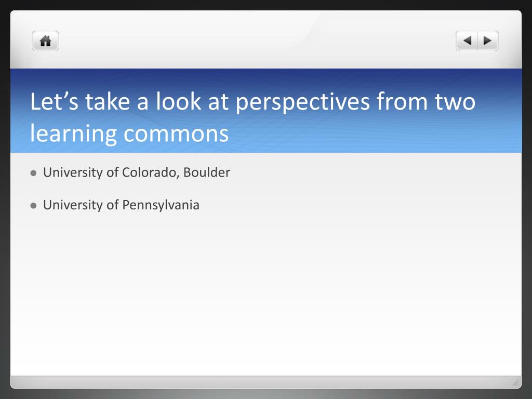Click the word "two" in the title

455,102
